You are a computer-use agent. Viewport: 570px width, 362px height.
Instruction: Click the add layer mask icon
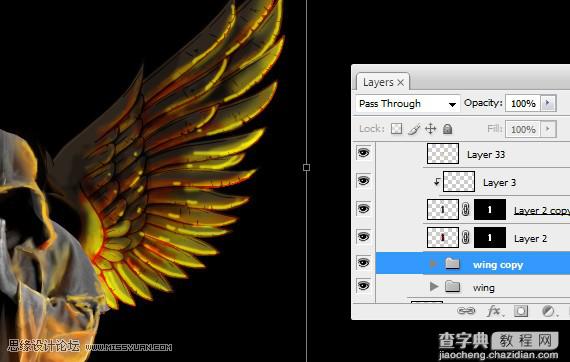coord(521,311)
